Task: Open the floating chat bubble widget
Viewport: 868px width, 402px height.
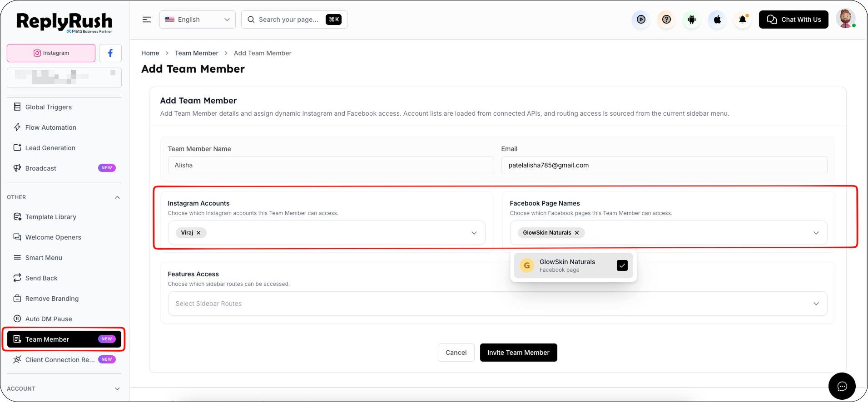Action: (842, 386)
